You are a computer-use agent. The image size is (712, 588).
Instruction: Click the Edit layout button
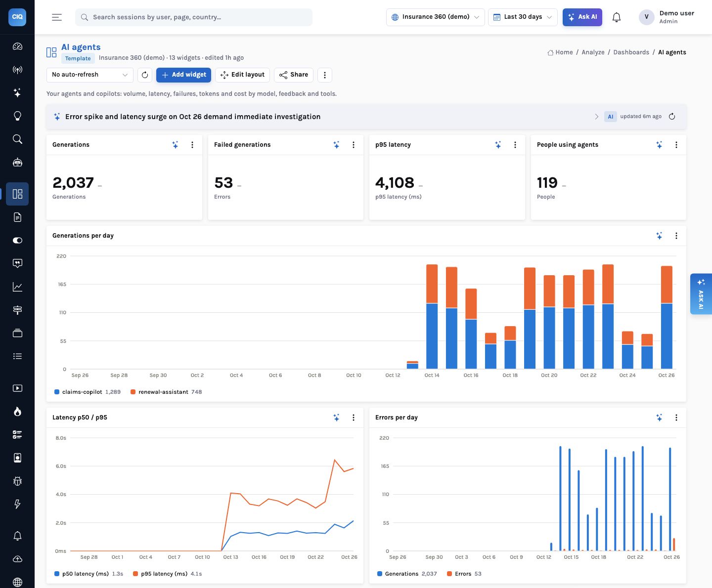pos(242,75)
